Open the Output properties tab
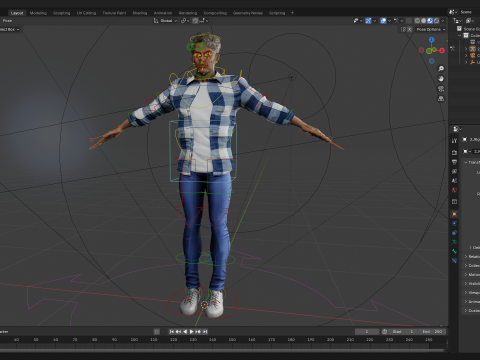 point(454,162)
